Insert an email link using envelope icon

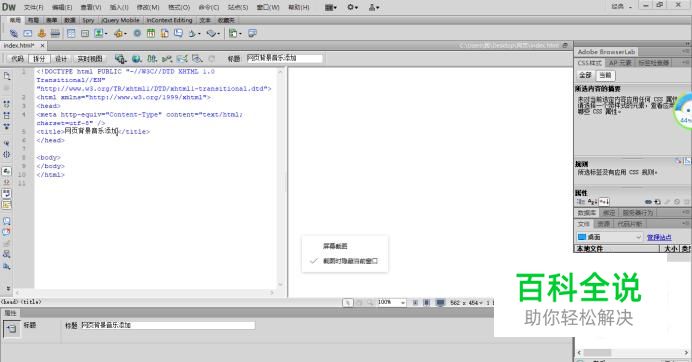(x=27, y=33)
